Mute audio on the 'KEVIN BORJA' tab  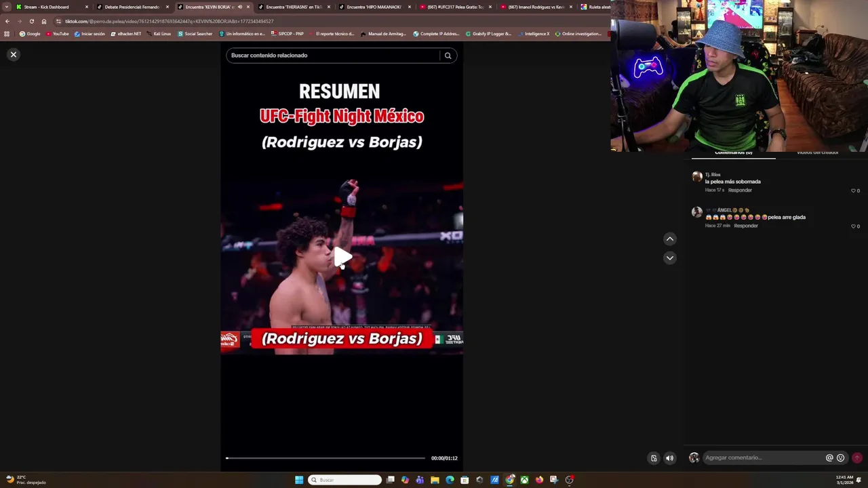tap(239, 7)
